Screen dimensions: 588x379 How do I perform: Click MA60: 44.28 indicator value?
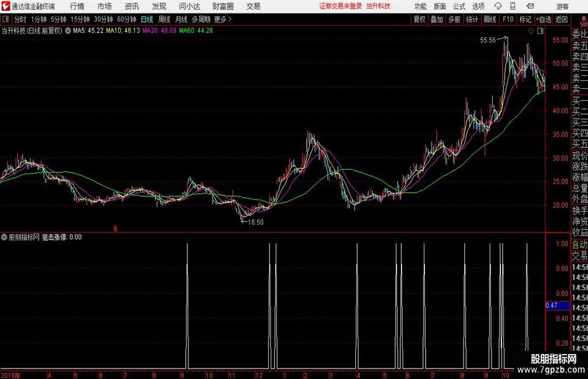coord(196,30)
